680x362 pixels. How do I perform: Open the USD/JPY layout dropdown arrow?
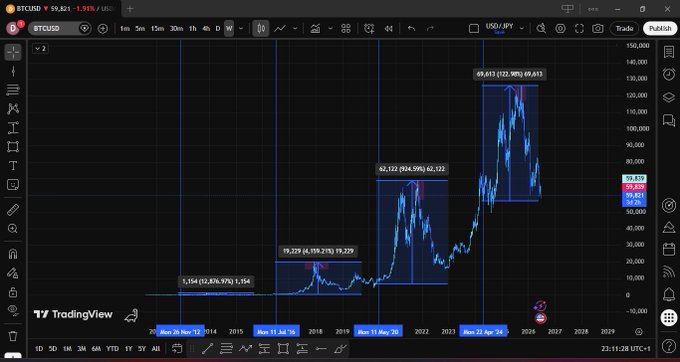[x=521, y=29]
